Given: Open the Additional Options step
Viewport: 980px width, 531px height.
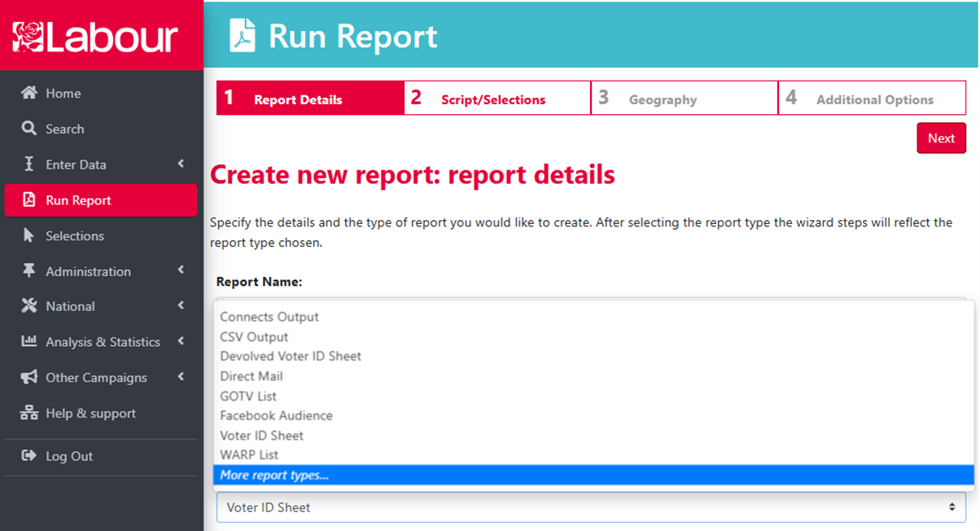Looking at the screenshot, I should pyautogui.click(x=871, y=98).
